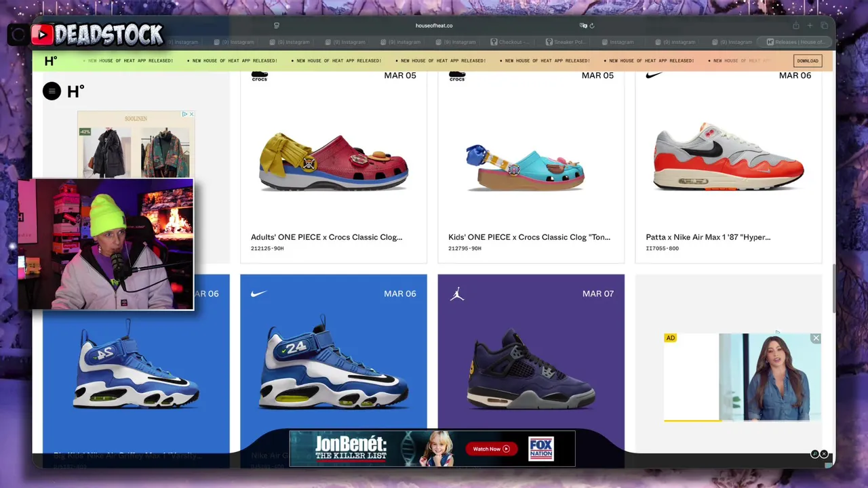
Task: Click the MAR 05 date on the Kids' Crocs card
Action: pos(597,75)
